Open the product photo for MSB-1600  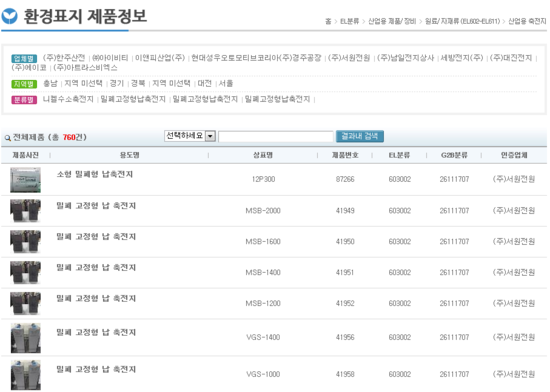[x=25, y=242]
